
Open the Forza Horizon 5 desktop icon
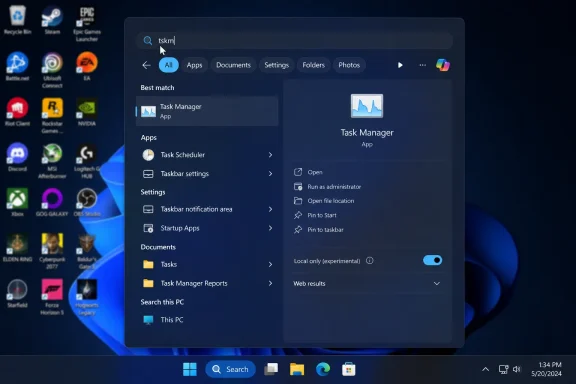click(52, 297)
